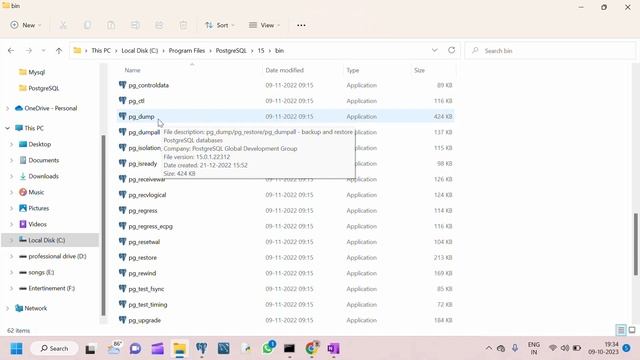Viewport: 640px width, 360px height.
Task: Click the Share toolbar icon
Action: [159, 25]
